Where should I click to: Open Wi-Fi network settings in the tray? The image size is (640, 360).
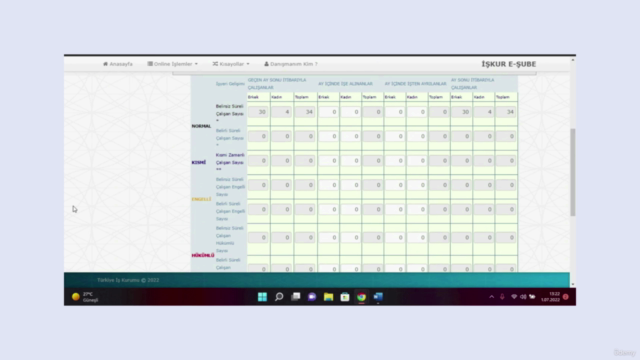[x=514, y=297]
